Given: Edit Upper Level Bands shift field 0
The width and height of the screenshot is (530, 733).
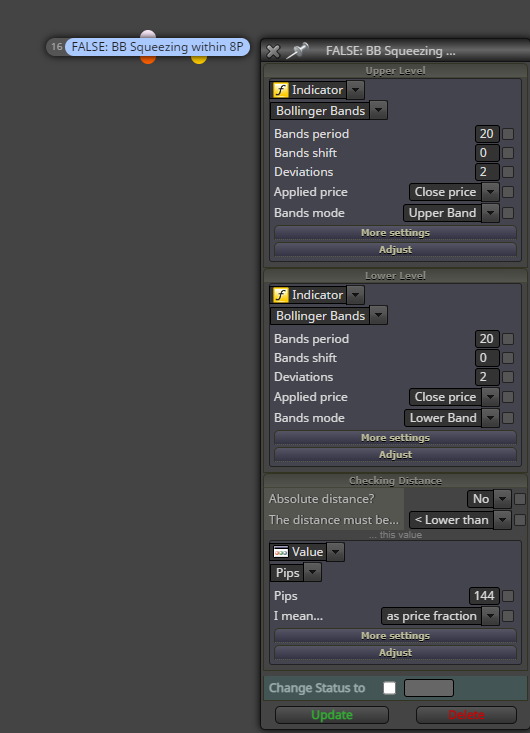Looking at the screenshot, I should (487, 153).
